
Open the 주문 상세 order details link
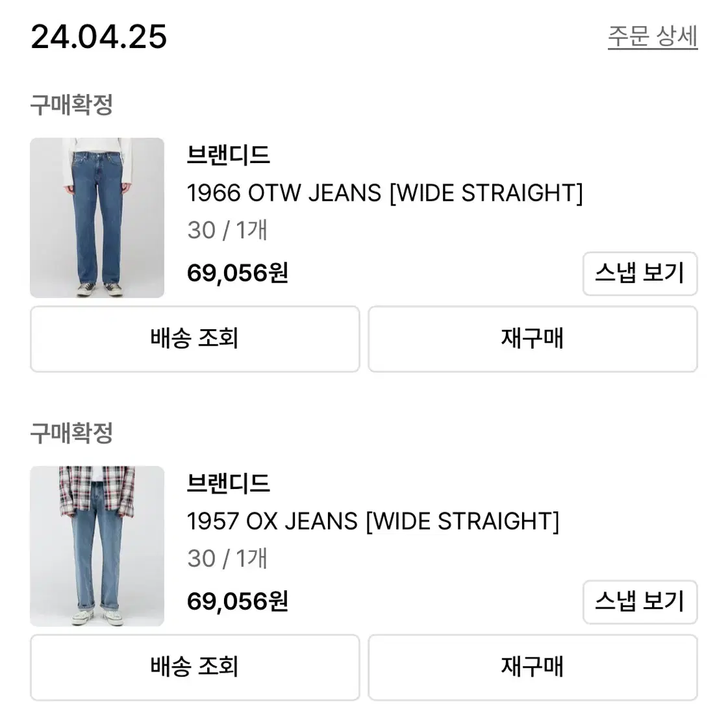coord(652,36)
